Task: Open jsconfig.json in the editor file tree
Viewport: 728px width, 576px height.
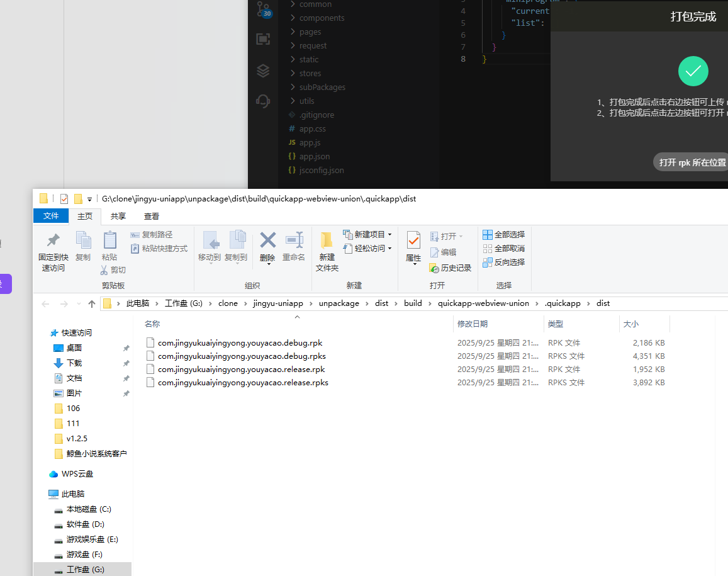Action: pos(322,171)
